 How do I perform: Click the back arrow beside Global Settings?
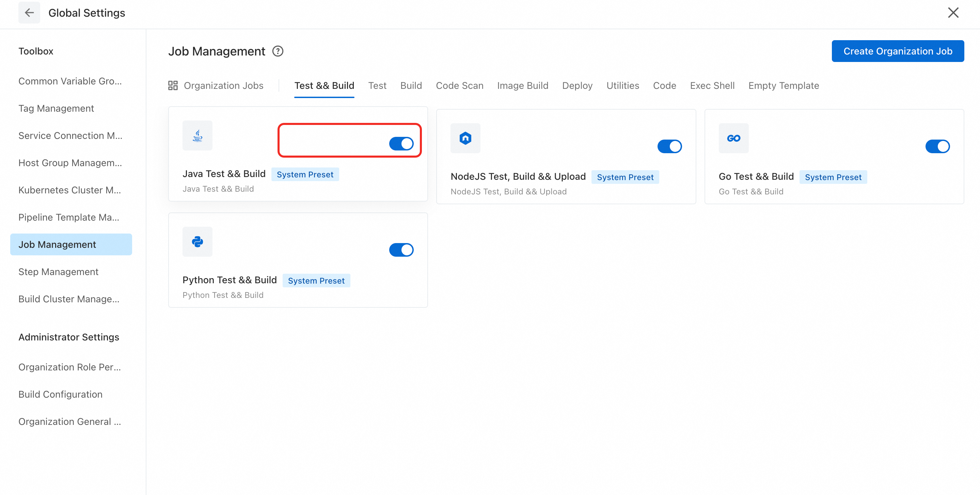(x=29, y=13)
